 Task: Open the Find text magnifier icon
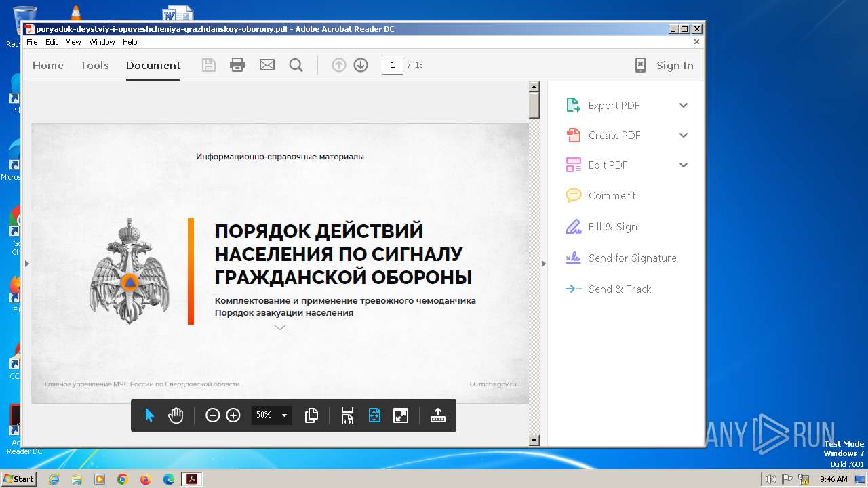pos(296,65)
